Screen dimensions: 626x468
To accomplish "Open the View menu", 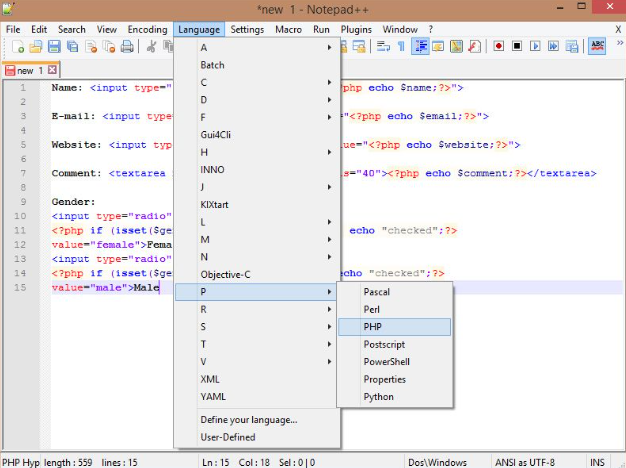I will (107, 30).
